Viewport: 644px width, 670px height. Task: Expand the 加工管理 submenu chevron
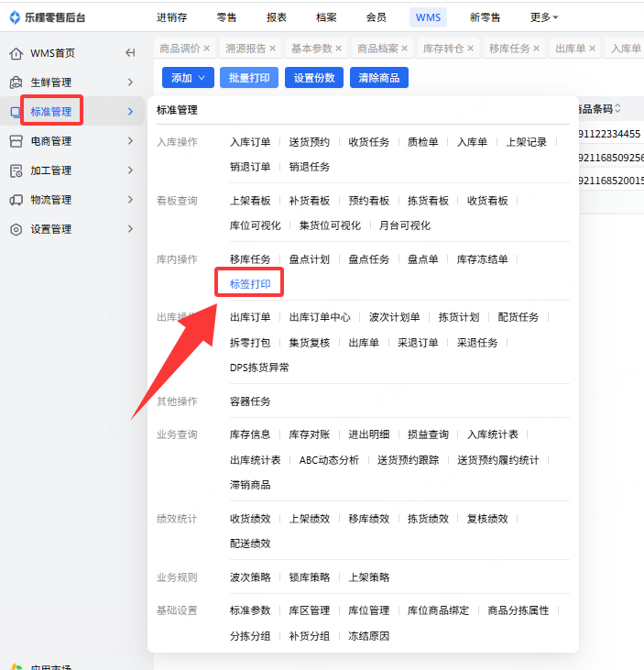click(130, 170)
